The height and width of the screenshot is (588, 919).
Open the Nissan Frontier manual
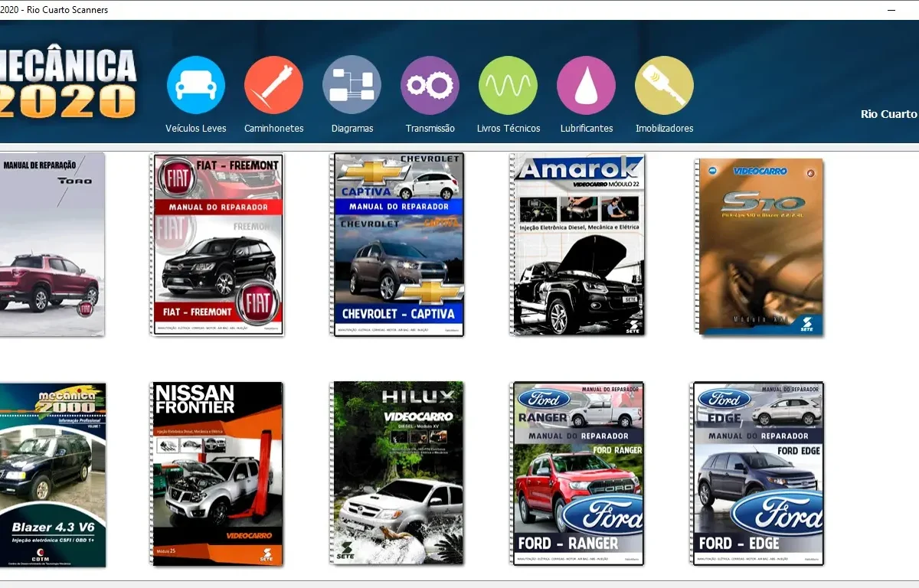tap(217, 473)
